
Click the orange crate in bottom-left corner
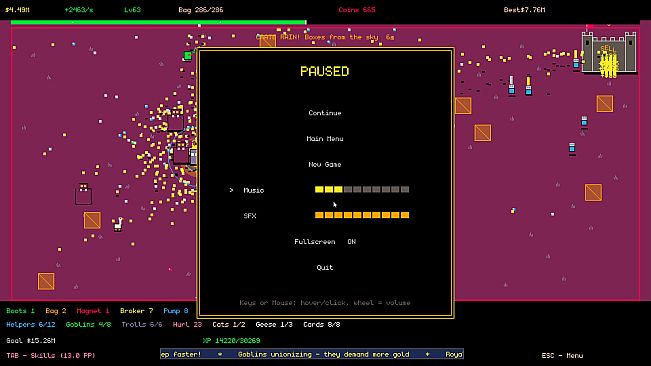46,281
